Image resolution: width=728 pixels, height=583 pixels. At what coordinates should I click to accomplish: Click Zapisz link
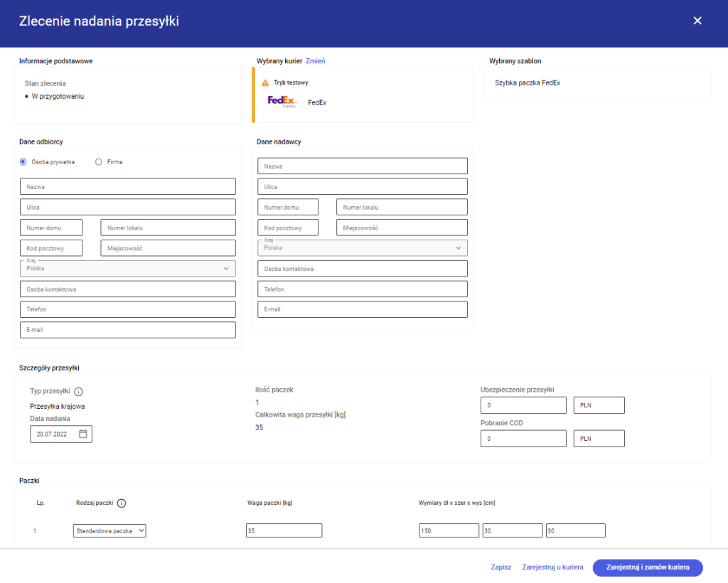pyautogui.click(x=501, y=567)
